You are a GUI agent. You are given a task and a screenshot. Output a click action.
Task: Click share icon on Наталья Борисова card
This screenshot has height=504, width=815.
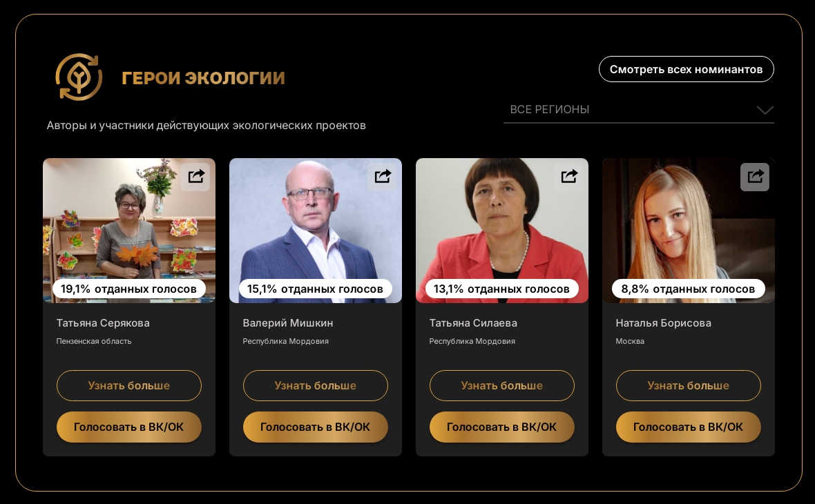tap(755, 177)
